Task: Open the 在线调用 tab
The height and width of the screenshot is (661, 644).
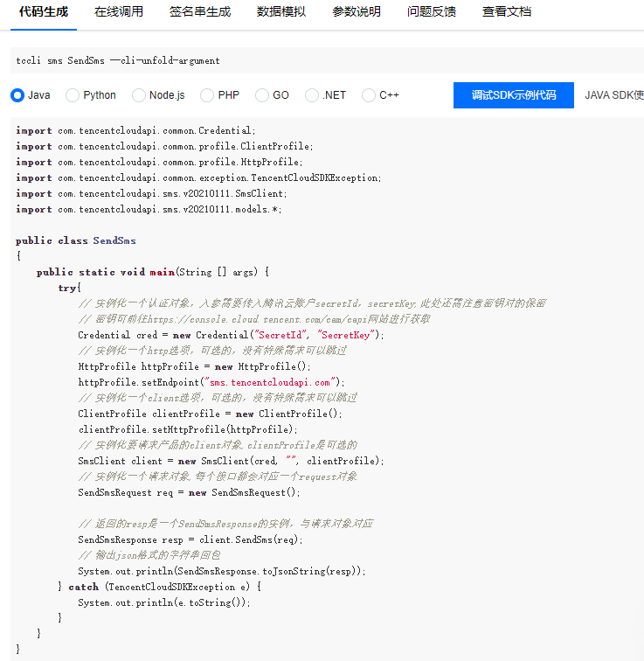Action: [119, 12]
